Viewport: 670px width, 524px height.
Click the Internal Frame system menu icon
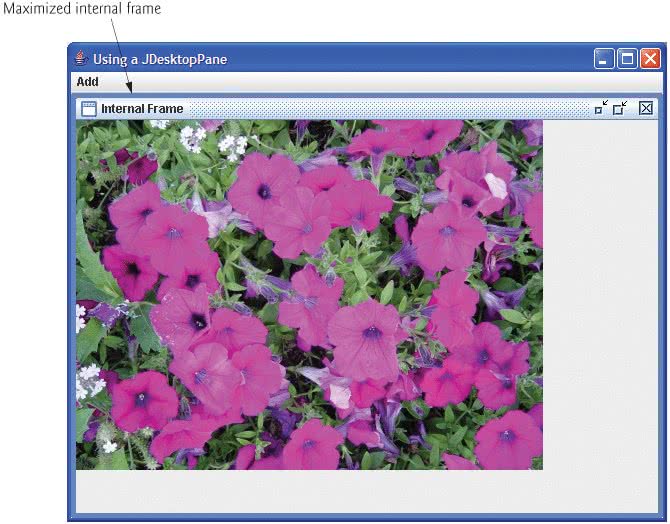pos(89,109)
